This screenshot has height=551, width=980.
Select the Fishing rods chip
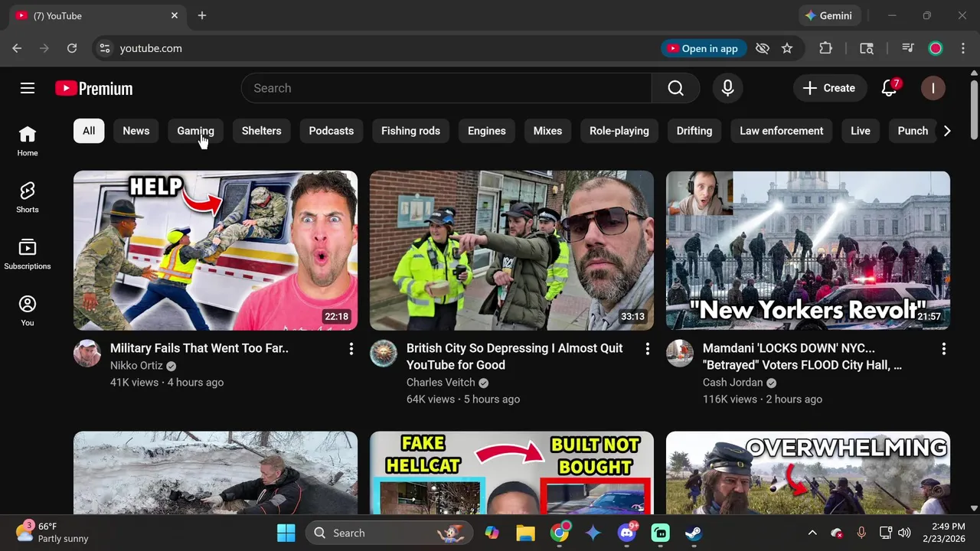[x=410, y=131]
